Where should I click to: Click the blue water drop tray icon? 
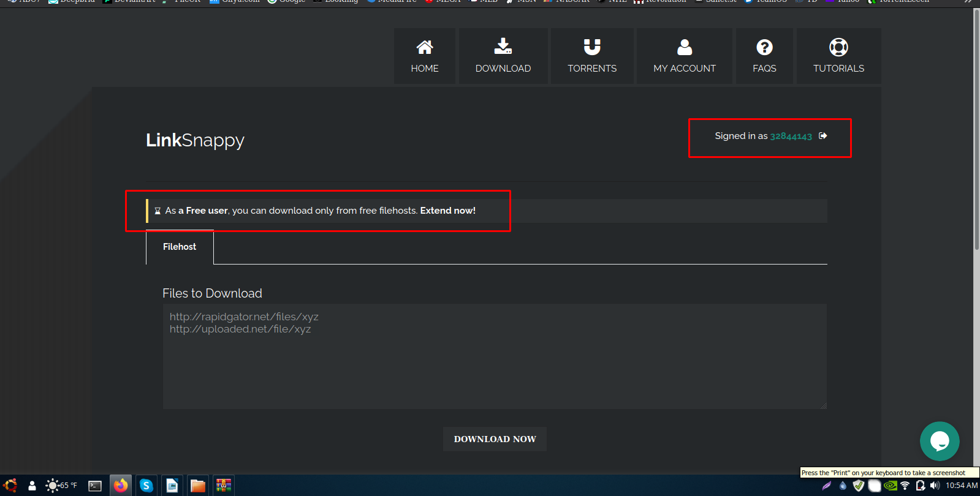point(843,486)
